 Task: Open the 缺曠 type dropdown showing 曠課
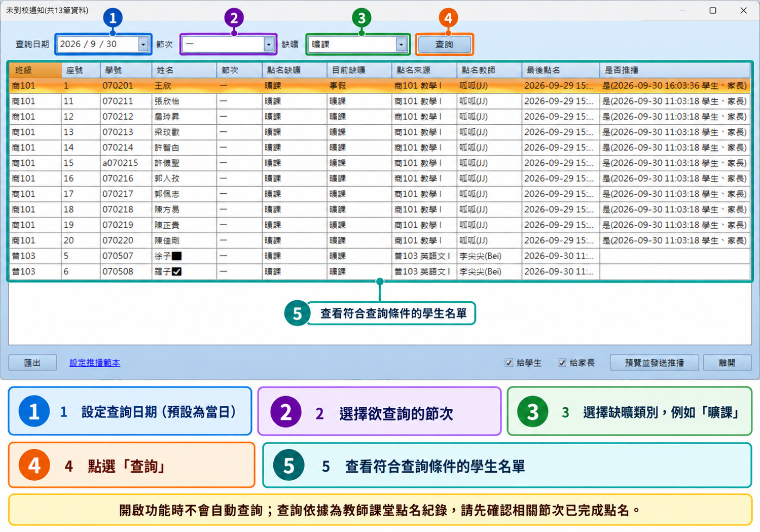(401, 45)
